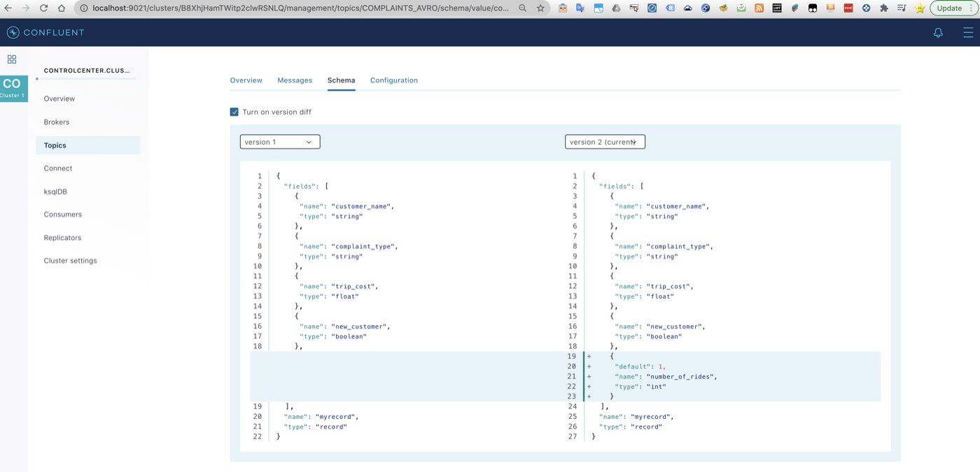Expand the version 1 dropdown

pyautogui.click(x=280, y=142)
